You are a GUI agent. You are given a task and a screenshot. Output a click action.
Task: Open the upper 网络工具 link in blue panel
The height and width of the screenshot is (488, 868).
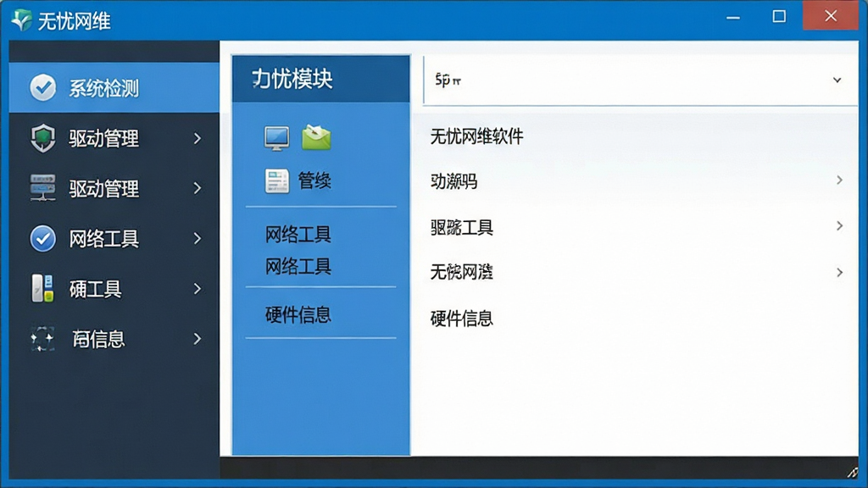pyautogui.click(x=298, y=235)
